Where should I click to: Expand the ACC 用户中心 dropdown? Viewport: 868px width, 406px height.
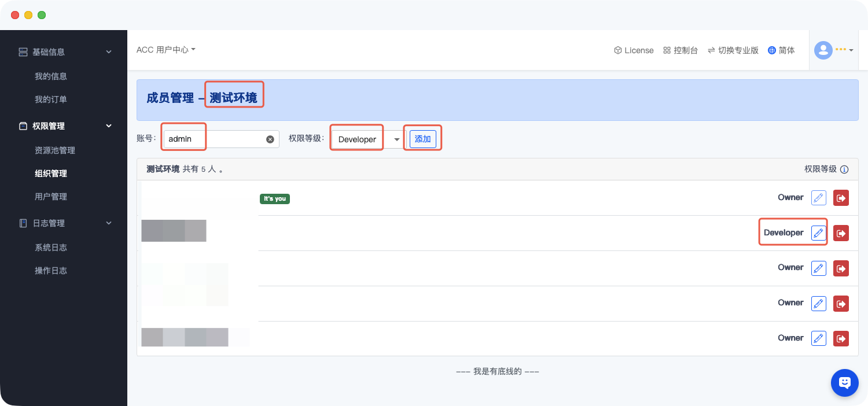[166, 50]
